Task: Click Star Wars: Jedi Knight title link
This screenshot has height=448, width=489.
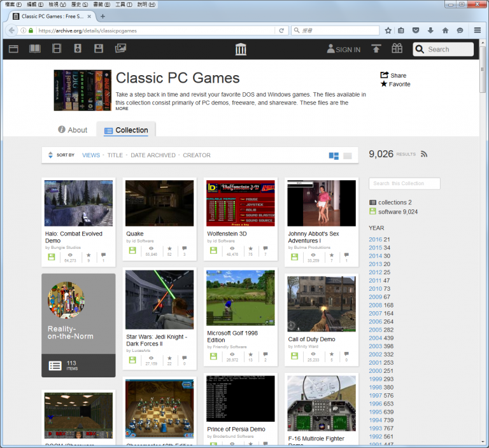Action: (x=157, y=340)
